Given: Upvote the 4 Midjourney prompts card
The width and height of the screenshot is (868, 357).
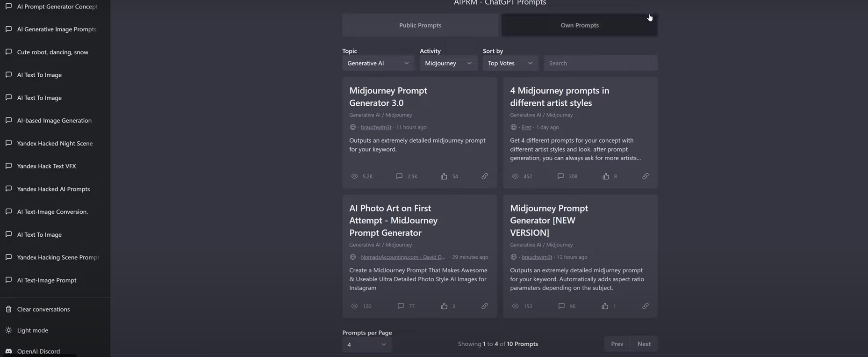Looking at the screenshot, I should (605, 176).
